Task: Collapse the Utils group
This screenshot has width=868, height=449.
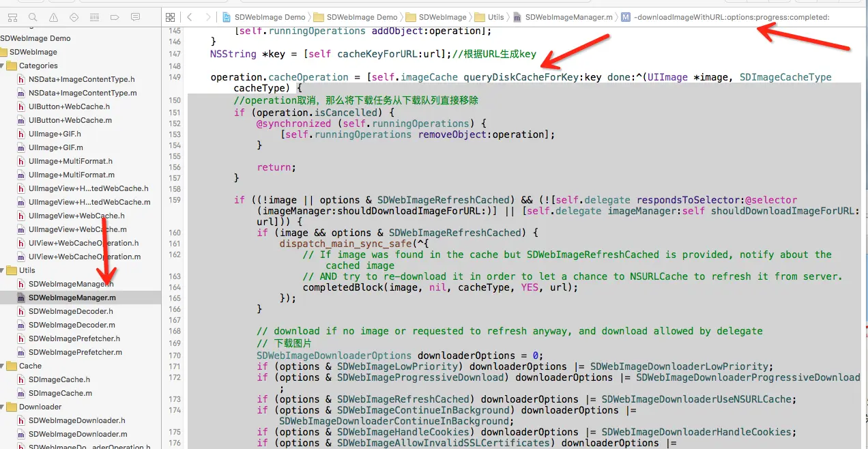Action: click(3, 270)
